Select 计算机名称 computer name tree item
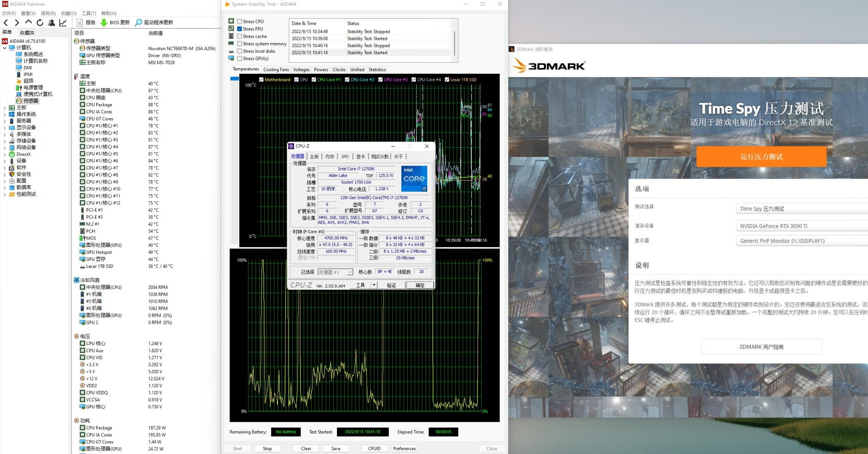868x454 pixels. pos(32,61)
